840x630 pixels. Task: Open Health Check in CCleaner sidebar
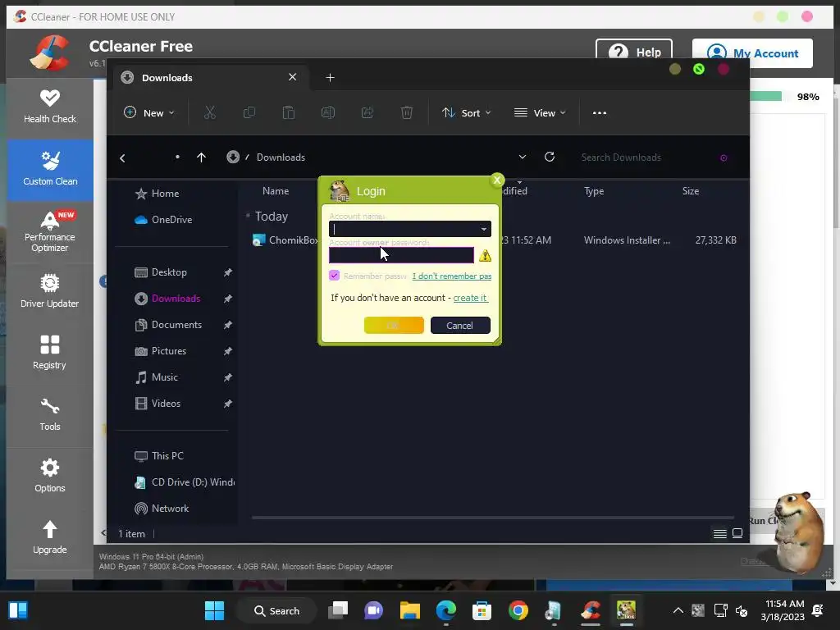(x=50, y=106)
